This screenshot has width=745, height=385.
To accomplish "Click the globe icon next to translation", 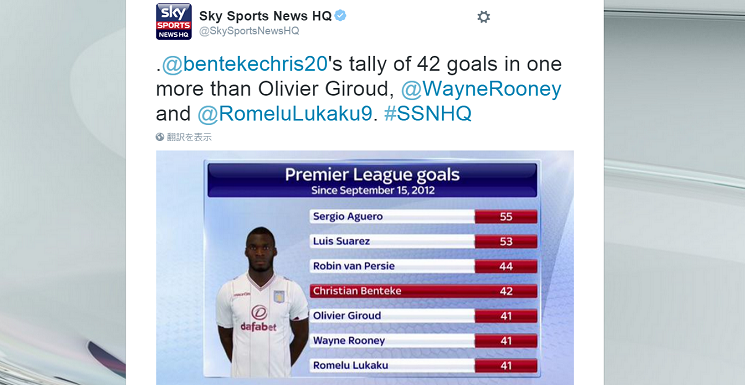I will coord(160,137).
